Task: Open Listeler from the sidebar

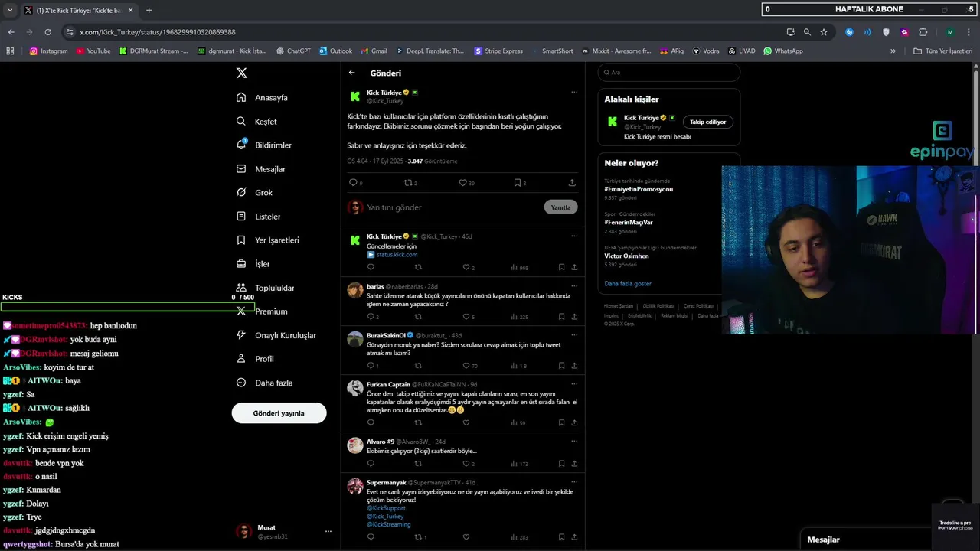Action: point(258,217)
